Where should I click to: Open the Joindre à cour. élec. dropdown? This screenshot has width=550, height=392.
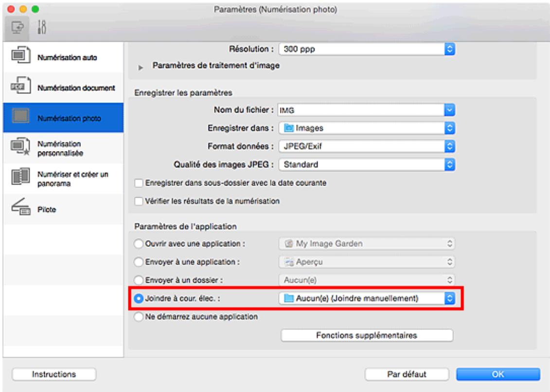[x=367, y=298]
